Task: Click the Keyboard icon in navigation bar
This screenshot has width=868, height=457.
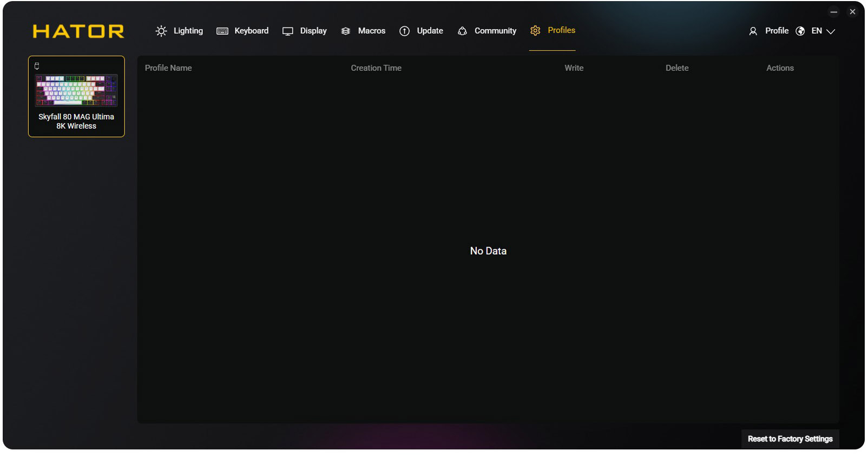Action: [222, 31]
